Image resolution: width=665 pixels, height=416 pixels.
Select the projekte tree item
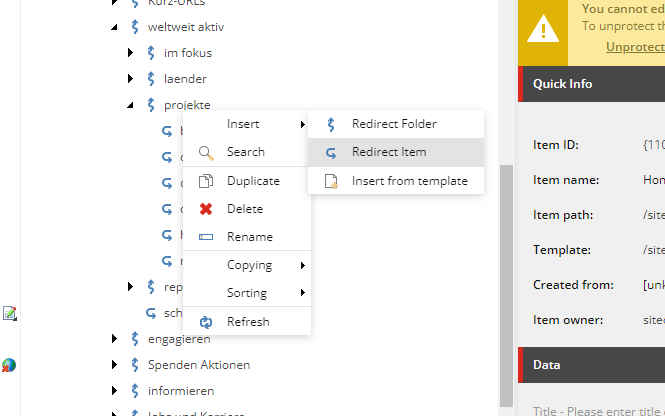pos(187,105)
